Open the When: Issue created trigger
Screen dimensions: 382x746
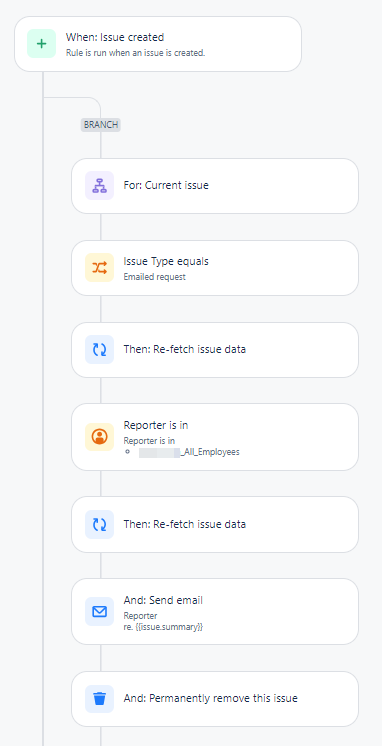coord(158,44)
